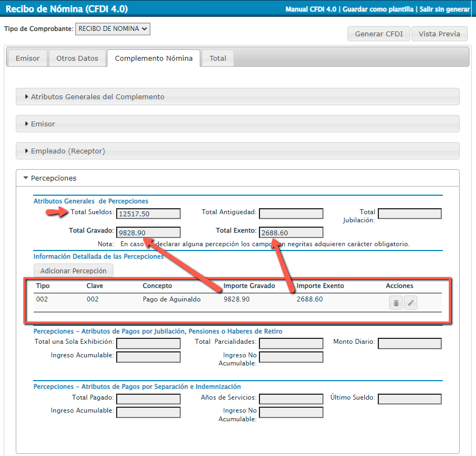Switch to the Emisor tab
The height and width of the screenshot is (456, 476).
[28, 58]
